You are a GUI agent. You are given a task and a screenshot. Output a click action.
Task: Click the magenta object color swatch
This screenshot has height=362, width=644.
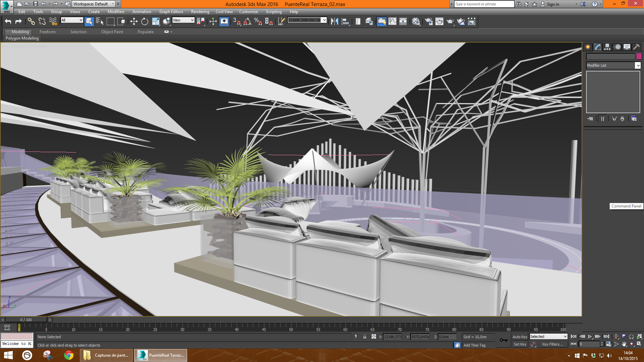[639, 56]
